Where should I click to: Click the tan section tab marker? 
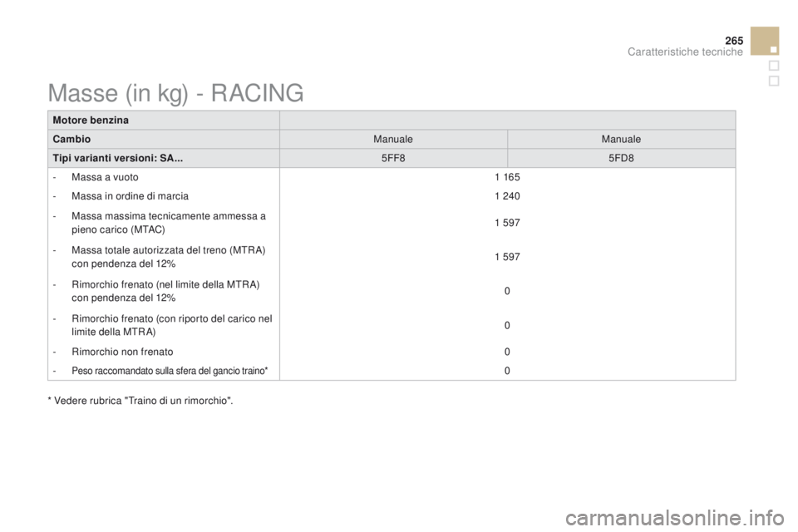[x=765, y=41]
